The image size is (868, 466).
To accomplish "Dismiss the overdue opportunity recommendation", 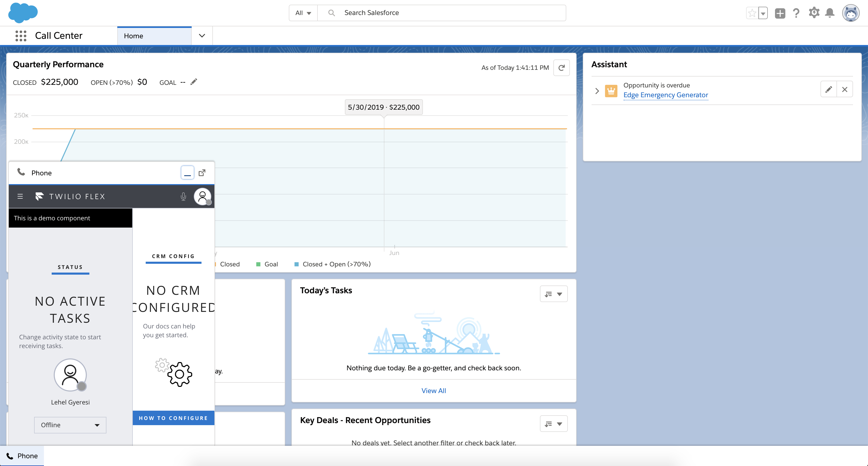I will (845, 89).
